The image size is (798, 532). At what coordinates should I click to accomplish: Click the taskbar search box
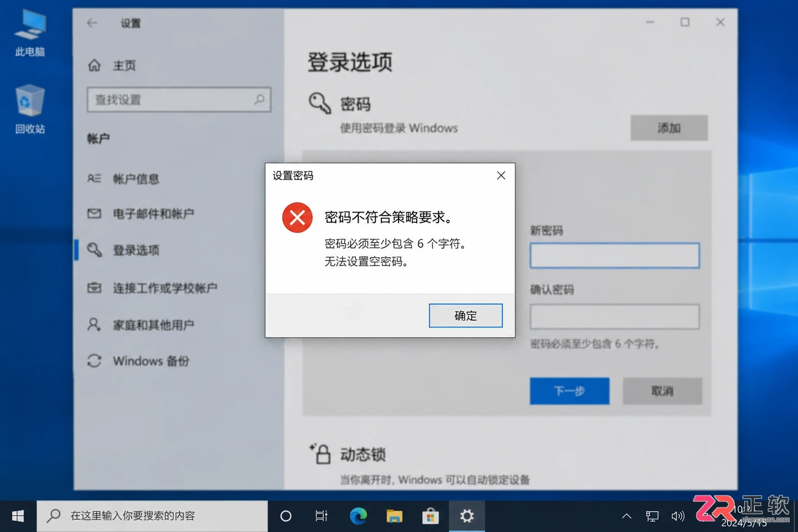click(152, 516)
